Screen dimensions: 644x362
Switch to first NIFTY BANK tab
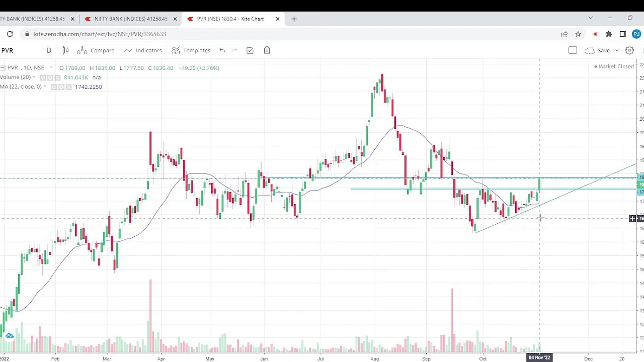point(33,19)
